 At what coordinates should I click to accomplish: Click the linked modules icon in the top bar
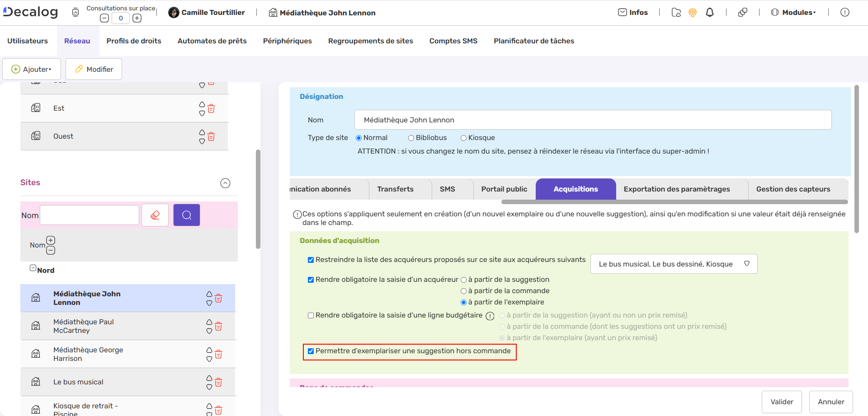[743, 12]
